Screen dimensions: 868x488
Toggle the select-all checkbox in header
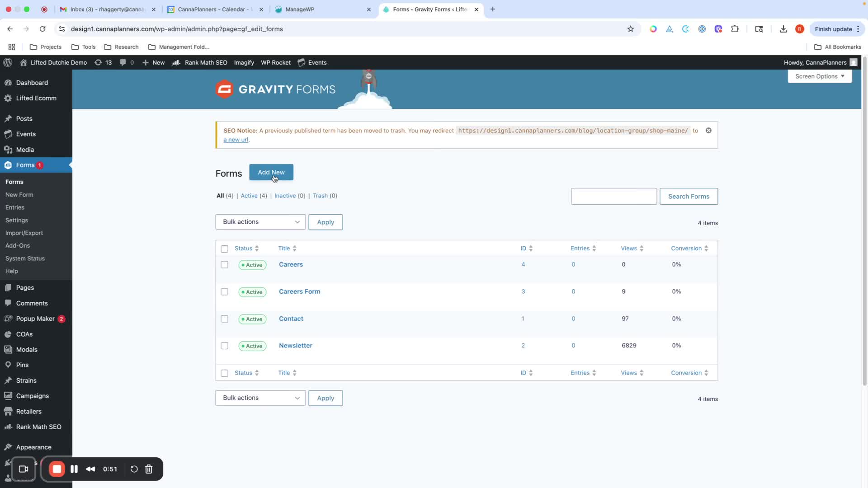(224, 249)
